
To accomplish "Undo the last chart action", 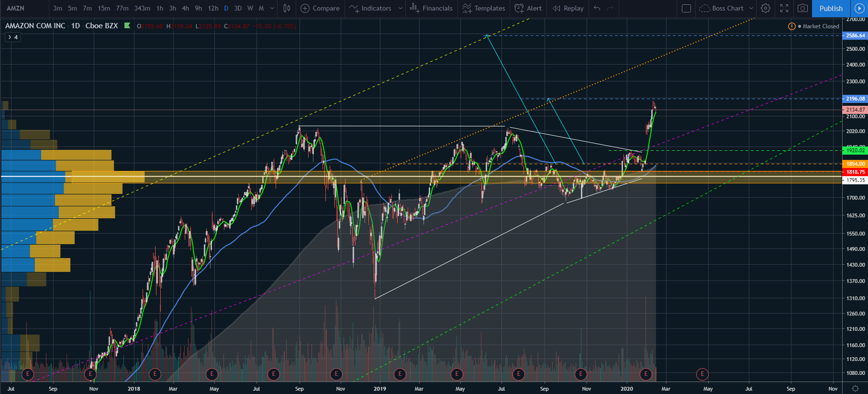I will point(597,8).
